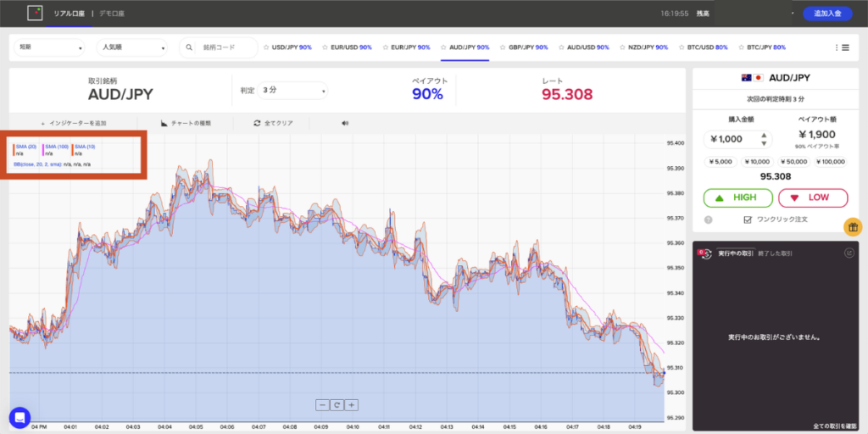The height and width of the screenshot is (434, 868).
Task: Open the chat support bubble icon
Action: (x=19, y=417)
